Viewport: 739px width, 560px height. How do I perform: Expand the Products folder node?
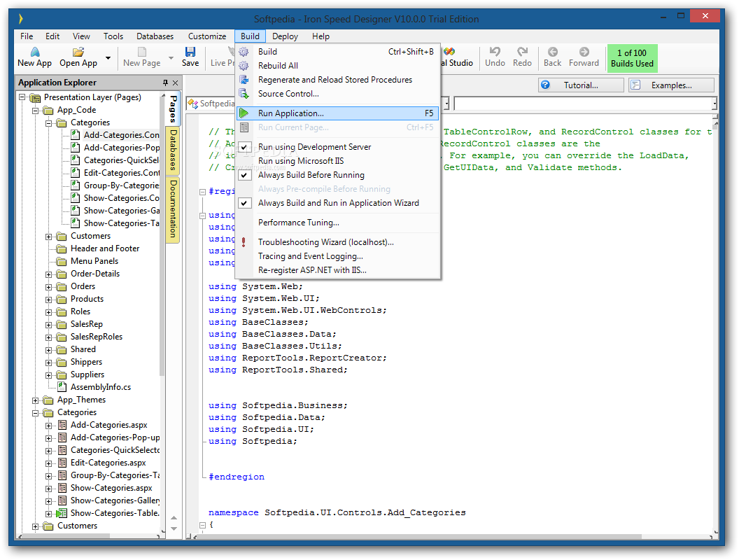point(48,300)
